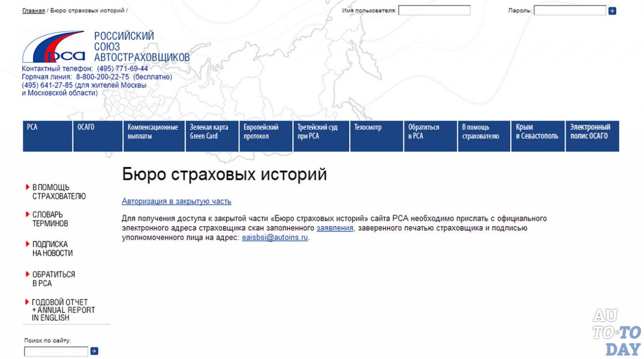Image resolution: width=644 pixels, height=359 pixels.
Task: Click hotline number 8-800-200-22-75
Action: 103,77
